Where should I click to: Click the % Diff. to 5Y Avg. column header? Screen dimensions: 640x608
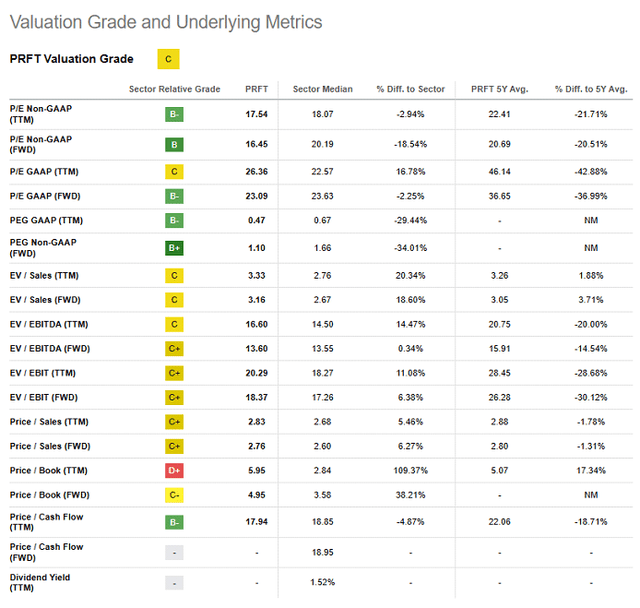click(591, 89)
